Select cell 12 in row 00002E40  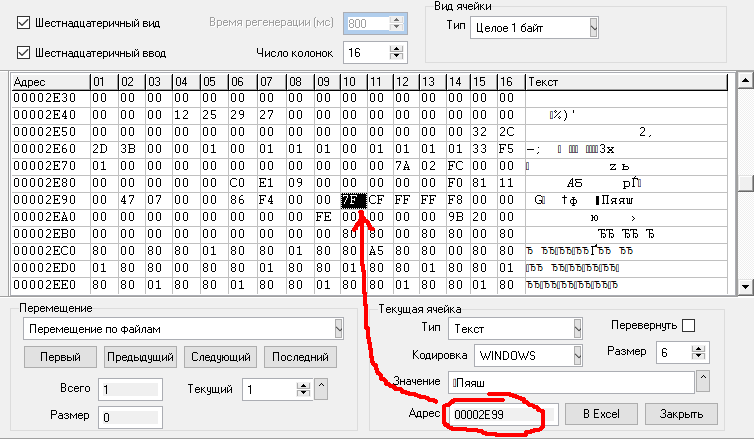point(186,115)
